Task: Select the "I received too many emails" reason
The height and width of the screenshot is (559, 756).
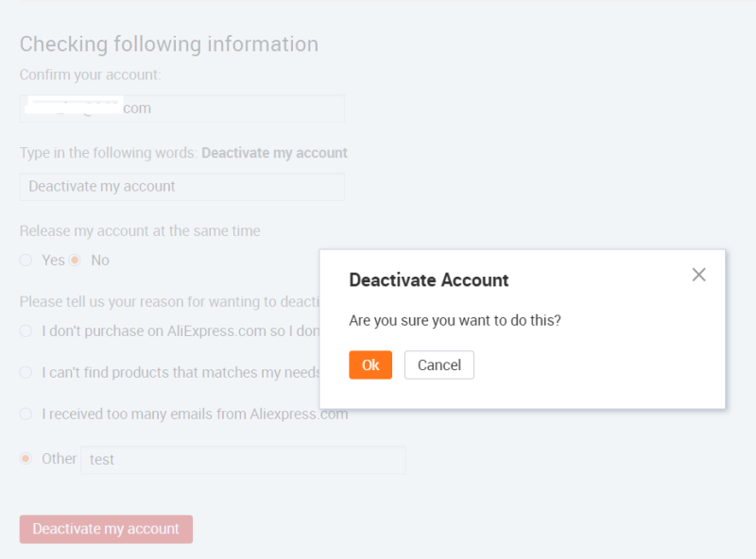Action: [x=26, y=414]
